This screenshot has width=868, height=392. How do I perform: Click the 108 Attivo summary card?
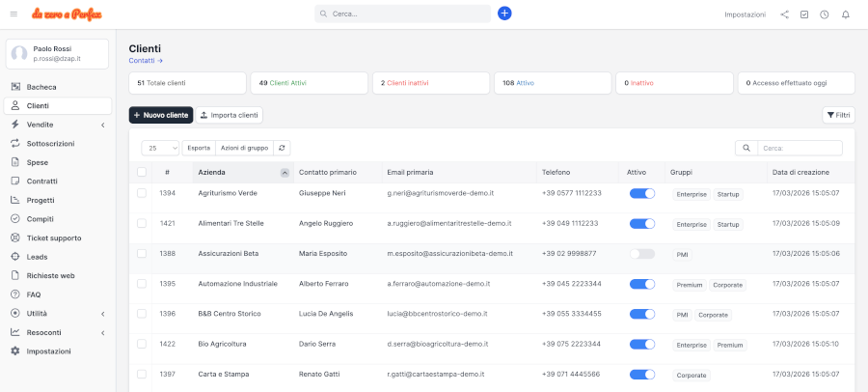click(553, 83)
